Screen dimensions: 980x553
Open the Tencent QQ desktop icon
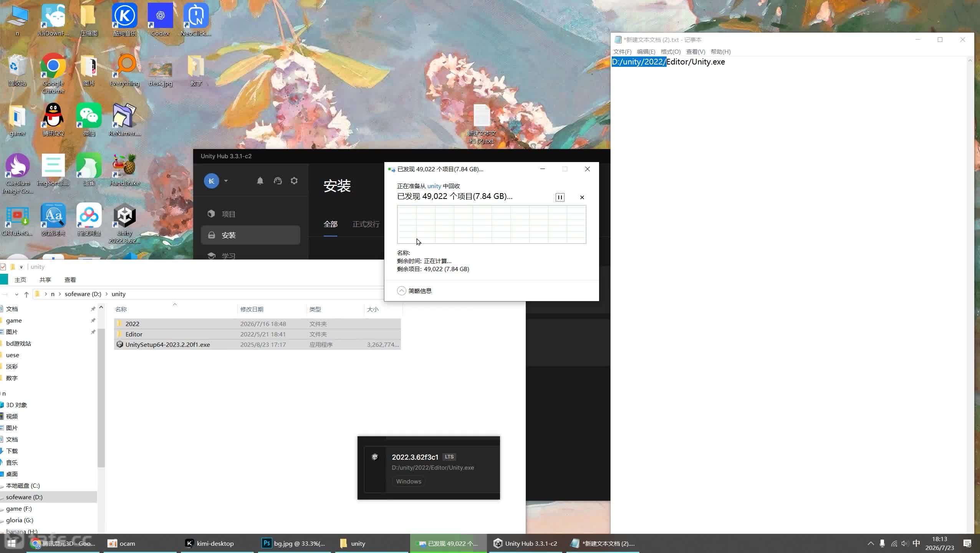tap(53, 120)
